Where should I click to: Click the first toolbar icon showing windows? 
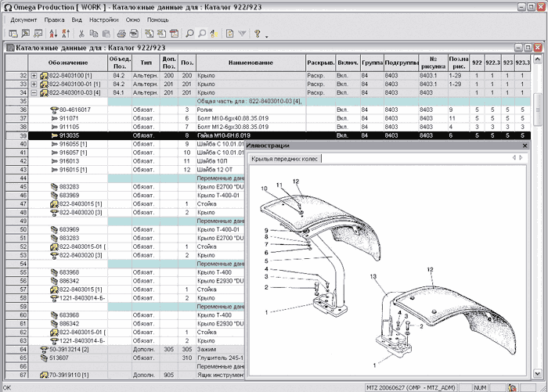click(x=13, y=34)
